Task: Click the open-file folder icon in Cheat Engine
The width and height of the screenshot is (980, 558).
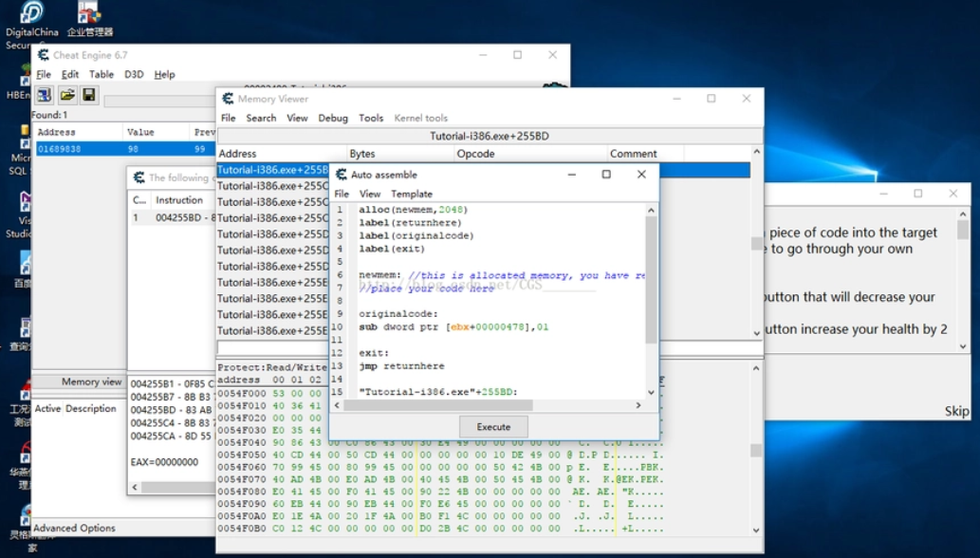Action: click(x=66, y=95)
